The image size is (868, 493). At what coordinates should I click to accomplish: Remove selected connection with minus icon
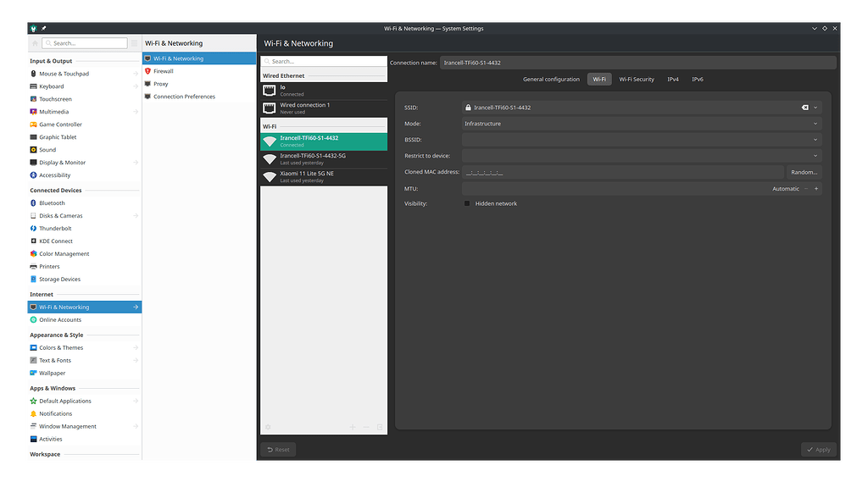tap(366, 427)
